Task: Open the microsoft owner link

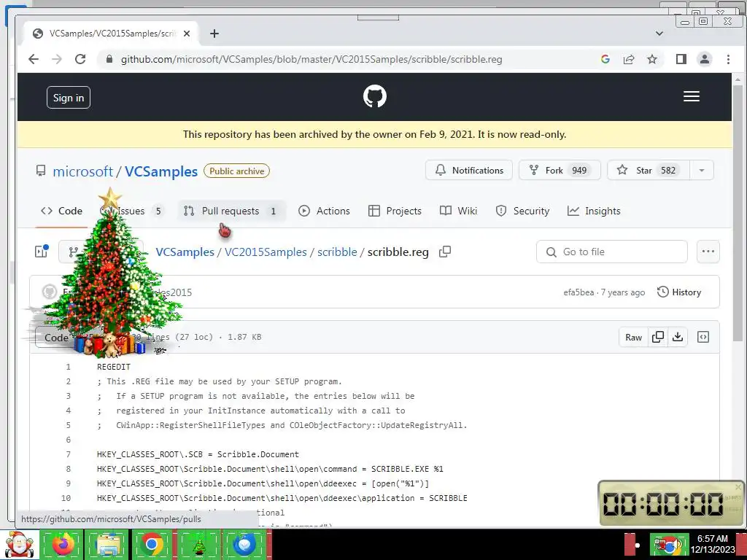Action: [x=83, y=171]
